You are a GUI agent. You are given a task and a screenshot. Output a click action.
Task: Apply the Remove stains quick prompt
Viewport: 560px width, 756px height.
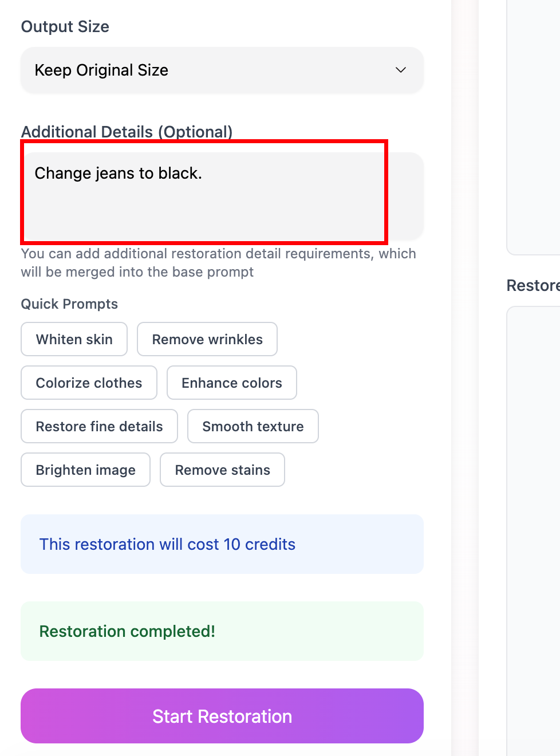coord(222,470)
